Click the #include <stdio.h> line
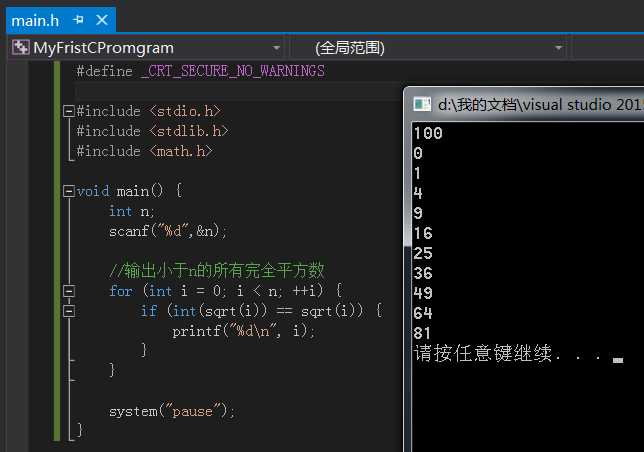Viewport: 644px width, 452px height. tap(149, 111)
